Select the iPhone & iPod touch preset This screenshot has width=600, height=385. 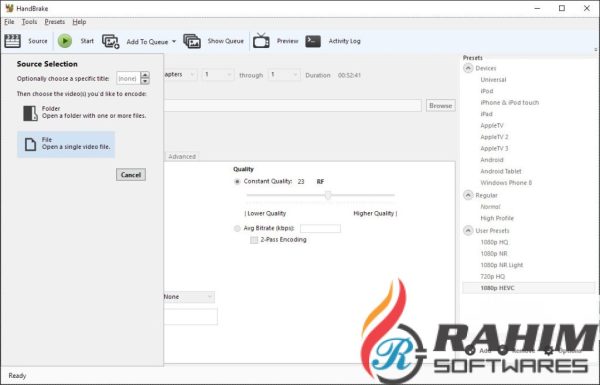(510, 103)
